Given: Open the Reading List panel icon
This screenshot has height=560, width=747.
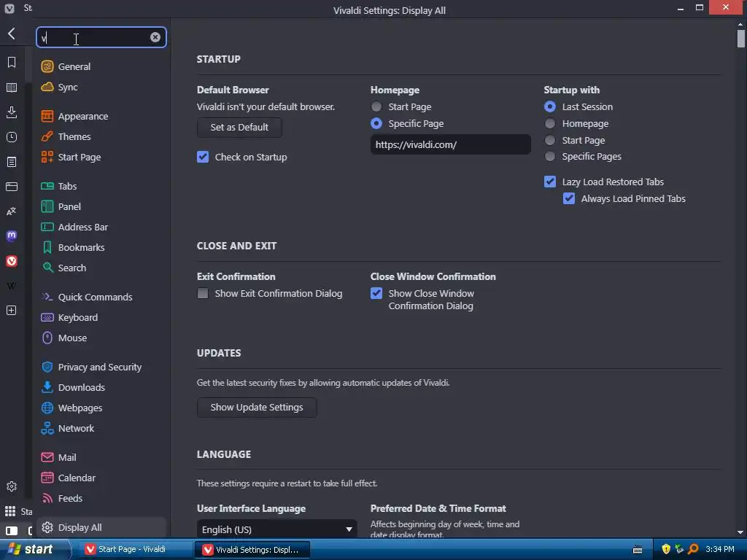Looking at the screenshot, I should pyautogui.click(x=12, y=87).
